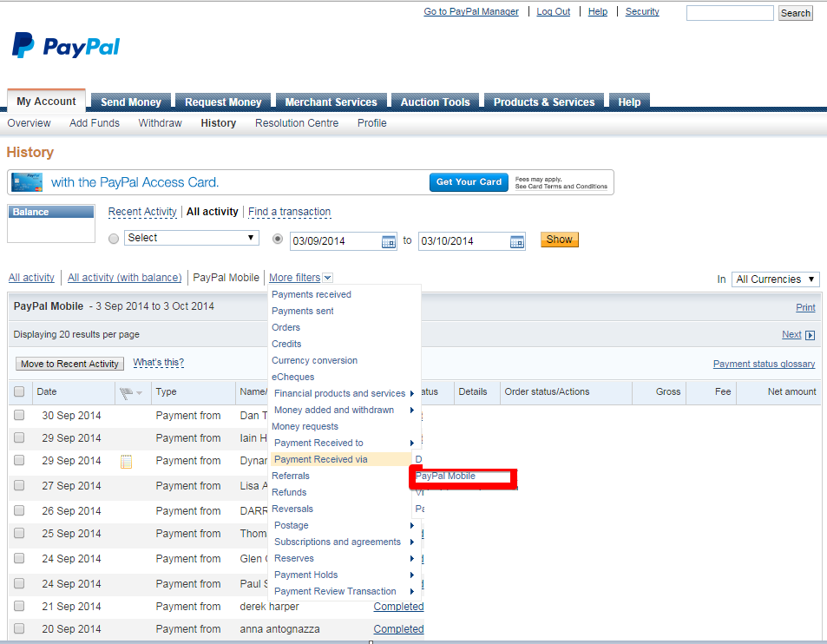Expand the Payment Review Transaction submenu

[412, 591]
